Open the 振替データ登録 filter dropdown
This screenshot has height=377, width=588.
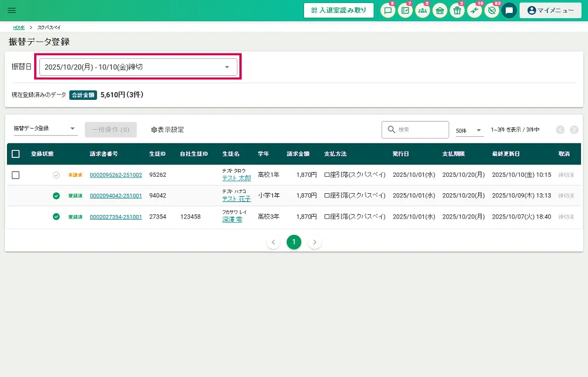[x=45, y=129]
